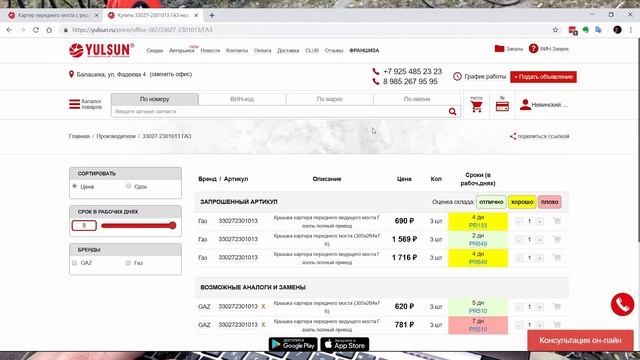
Task: Open the user profile icon
Action: pos(525,104)
